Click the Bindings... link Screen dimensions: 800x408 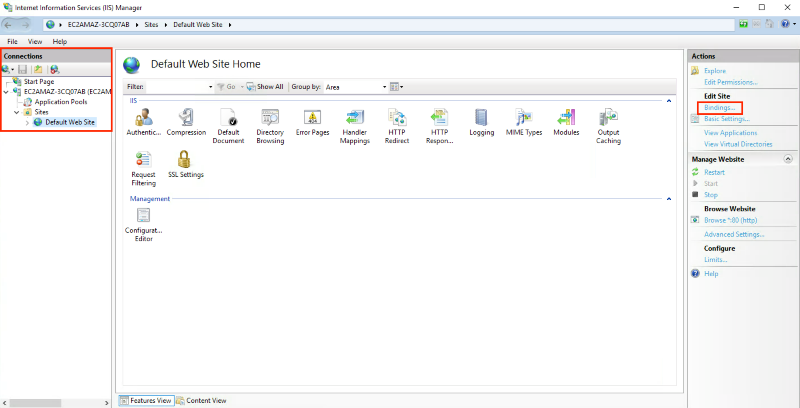[720, 107]
